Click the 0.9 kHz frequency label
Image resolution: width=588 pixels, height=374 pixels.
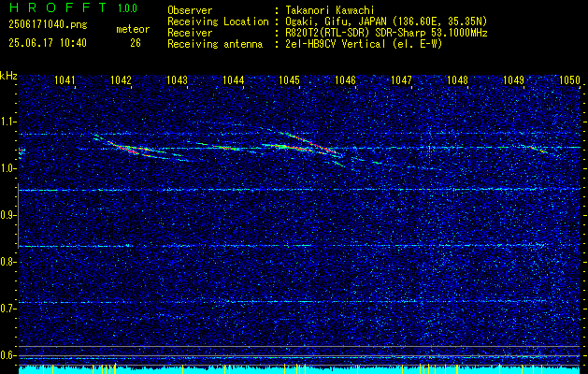coord(7,215)
